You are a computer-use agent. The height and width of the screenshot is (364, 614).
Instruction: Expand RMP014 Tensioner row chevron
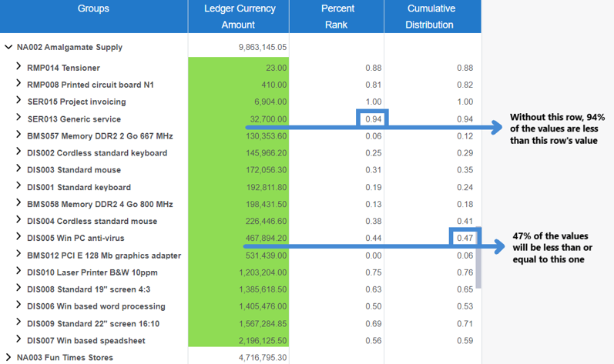pyautogui.click(x=18, y=67)
